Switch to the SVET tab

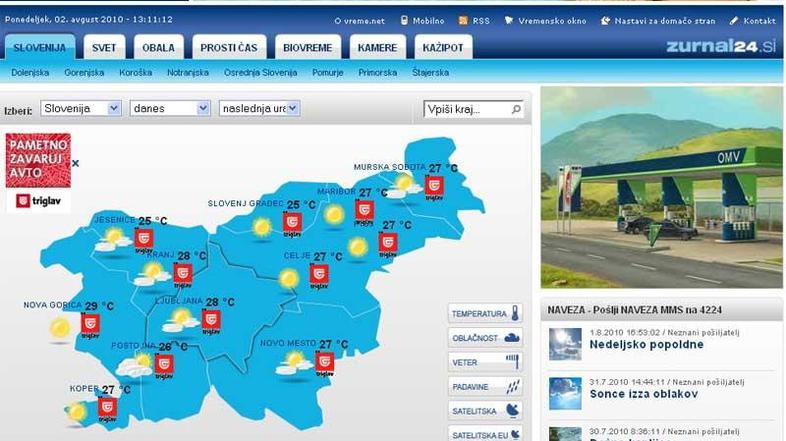pos(104,48)
